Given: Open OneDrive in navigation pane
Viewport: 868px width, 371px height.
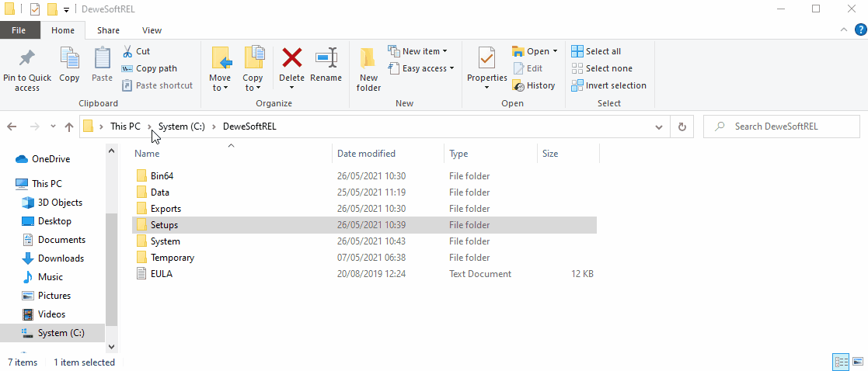Looking at the screenshot, I should (44, 159).
